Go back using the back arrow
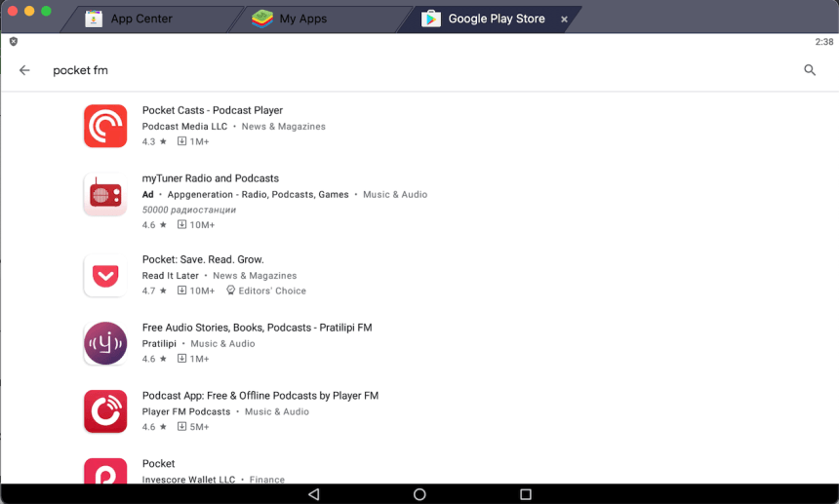Viewport: 839px width, 504px height. [x=24, y=70]
